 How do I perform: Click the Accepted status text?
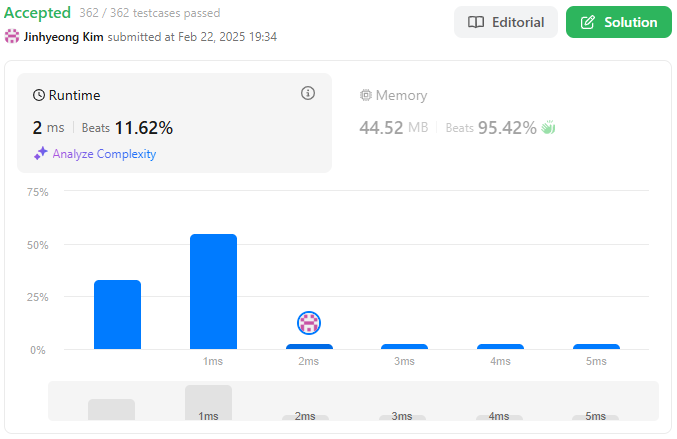click(37, 13)
